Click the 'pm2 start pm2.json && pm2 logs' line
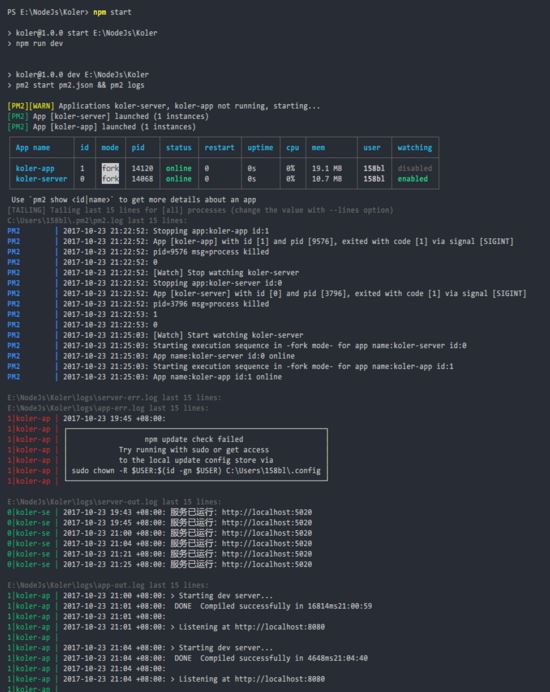The image size is (550, 692). click(80, 85)
